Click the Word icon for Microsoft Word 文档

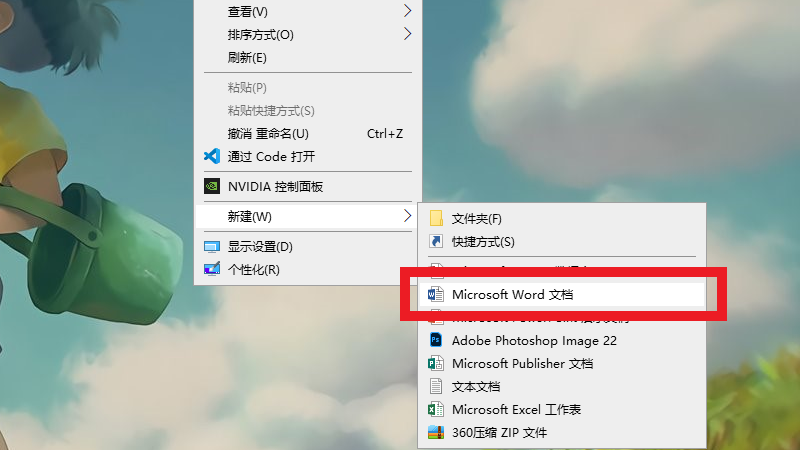click(x=435, y=295)
